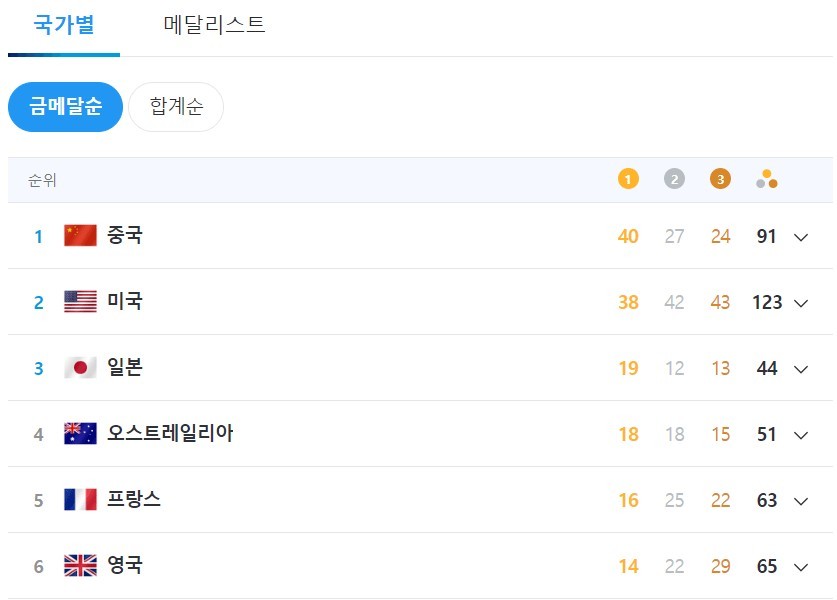Switch to the 메달리스트 tab
837x600 pixels.
215,25
